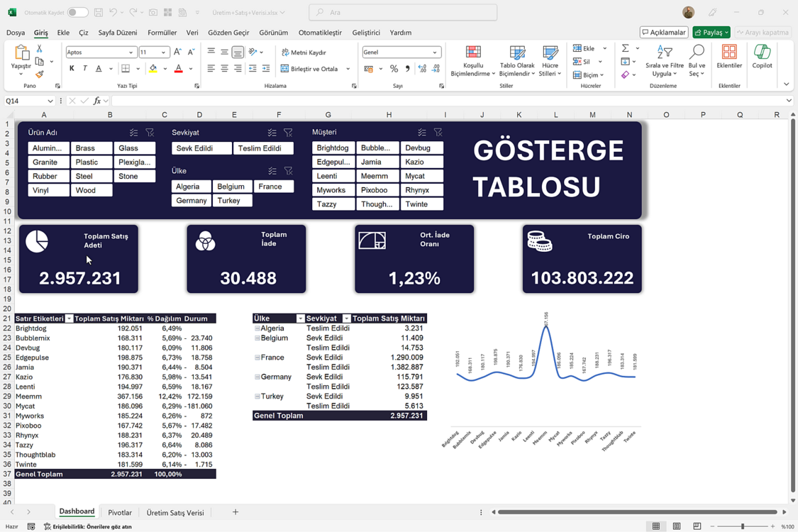Click the fill color bucket icon

pos(153,68)
